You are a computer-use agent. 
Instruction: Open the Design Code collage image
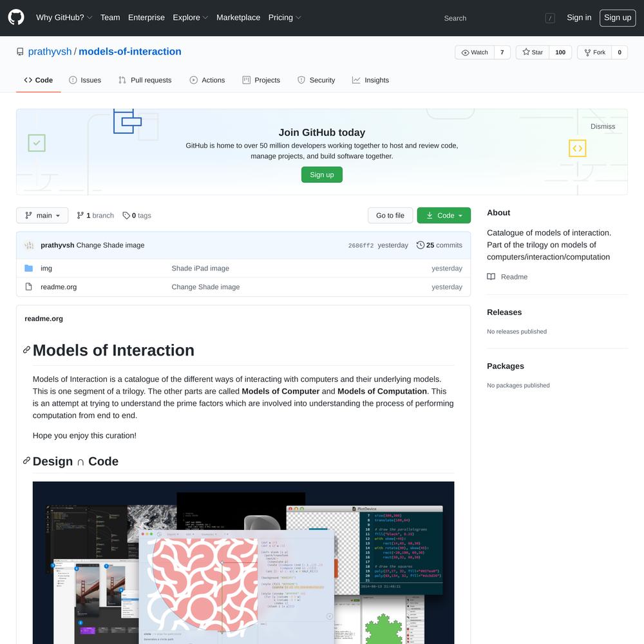[243, 563]
